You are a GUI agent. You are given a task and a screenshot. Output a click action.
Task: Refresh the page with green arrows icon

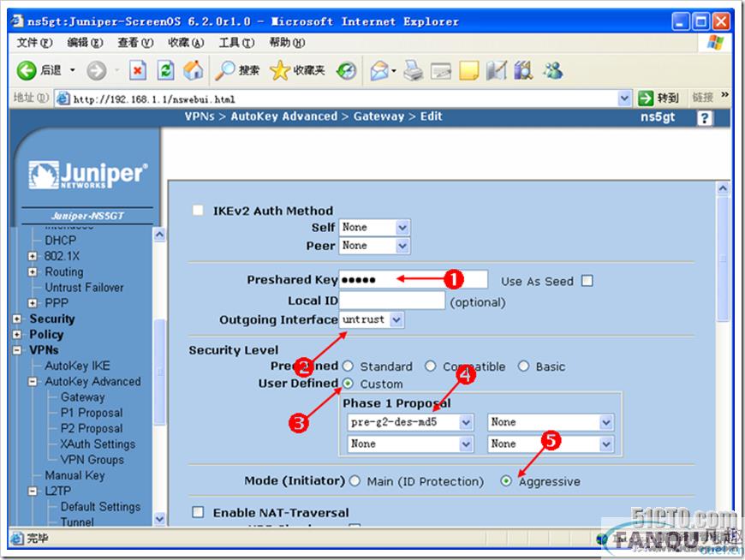click(165, 71)
